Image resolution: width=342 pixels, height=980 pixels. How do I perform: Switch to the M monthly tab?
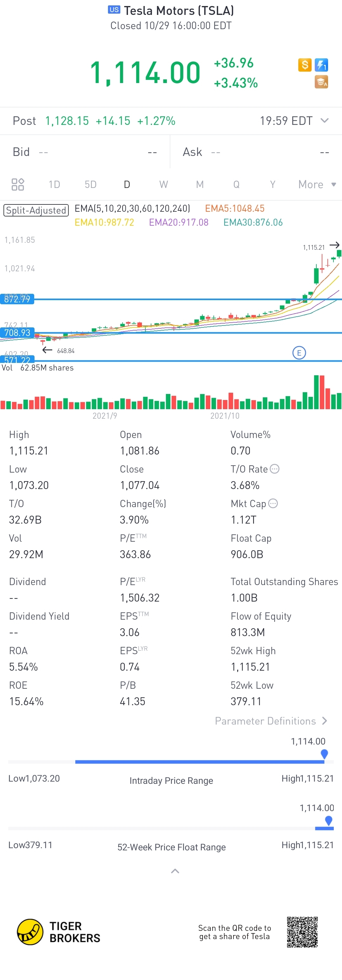coord(200,184)
